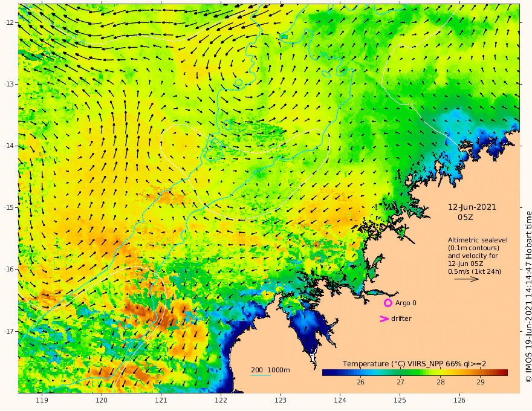Click latitude axis label -12

click(x=8, y=22)
